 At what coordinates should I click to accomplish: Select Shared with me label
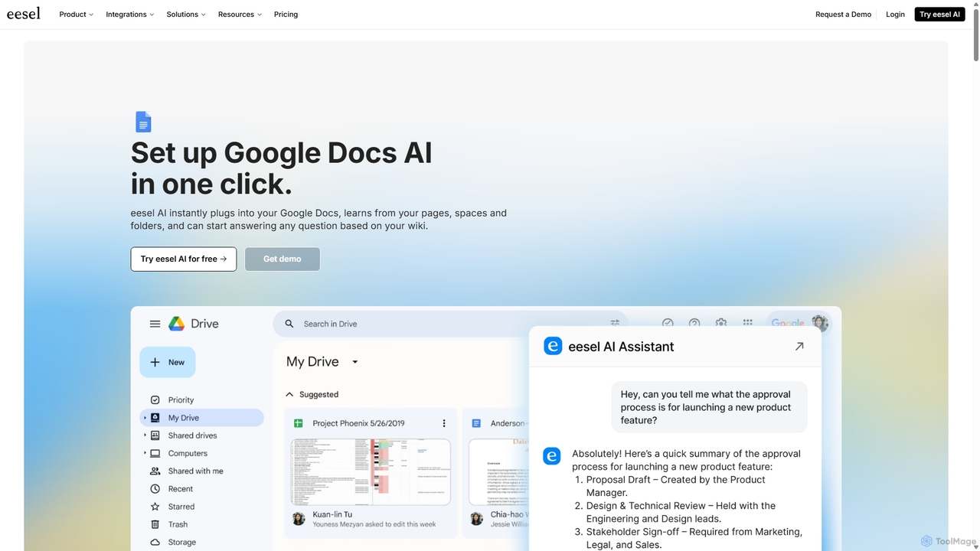coord(196,471)
